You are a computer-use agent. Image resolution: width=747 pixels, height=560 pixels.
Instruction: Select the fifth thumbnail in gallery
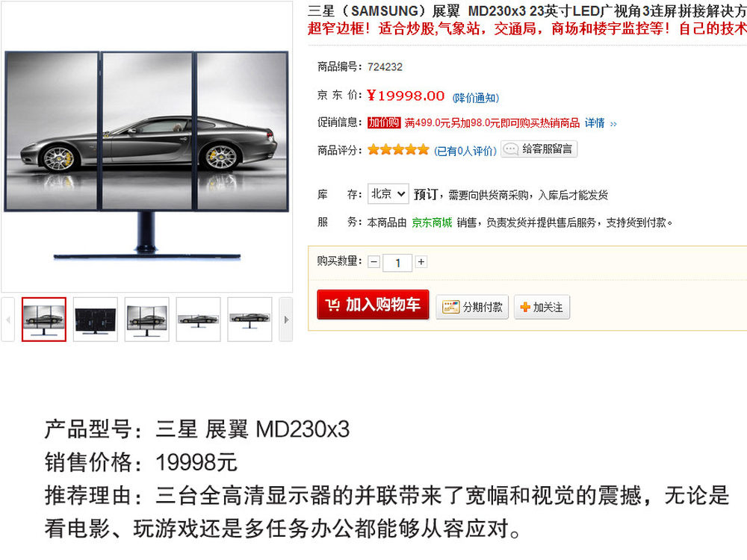(249, 320)
